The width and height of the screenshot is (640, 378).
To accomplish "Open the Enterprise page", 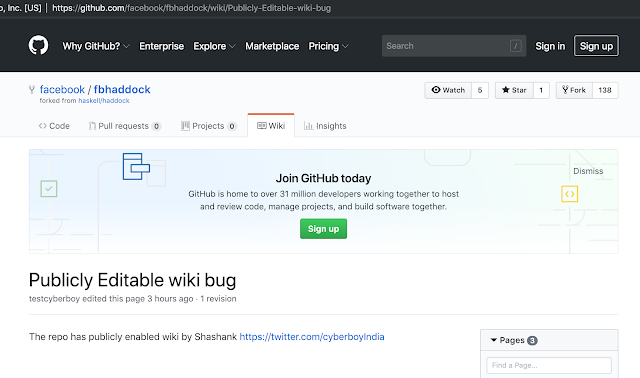I will [162, 46].
